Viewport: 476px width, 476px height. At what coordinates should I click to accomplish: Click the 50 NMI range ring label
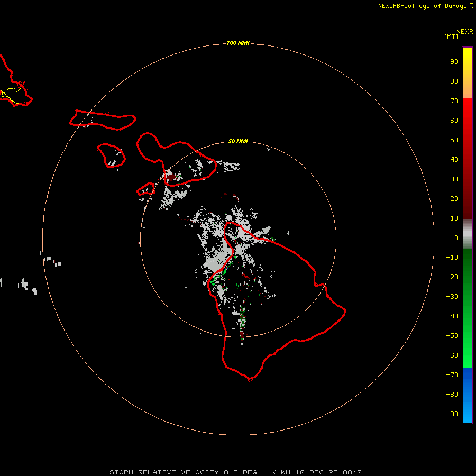coord(238,141)
